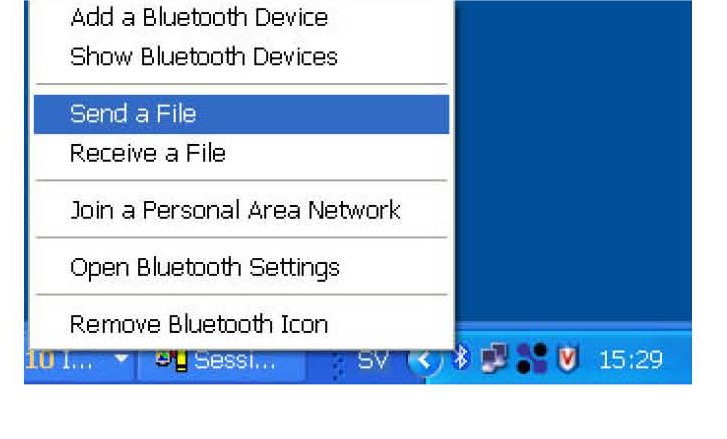This screenshot has height=439, width=727.
Task: Open the network connection tray icon
Action: click(494, 358)
